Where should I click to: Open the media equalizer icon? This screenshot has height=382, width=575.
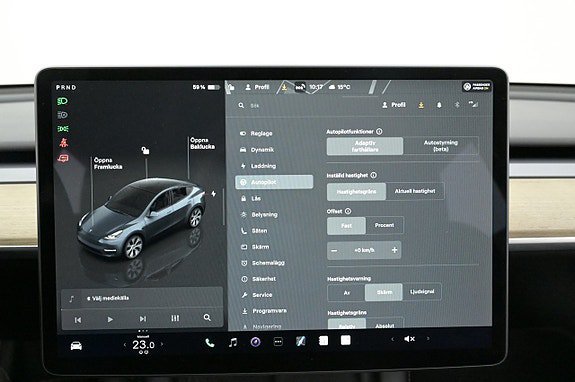tap(175, 318)
